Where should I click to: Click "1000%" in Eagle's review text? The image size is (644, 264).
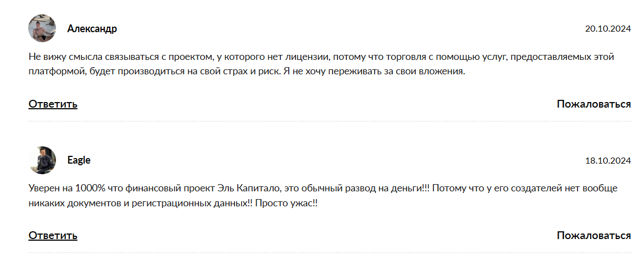(88, 189)
